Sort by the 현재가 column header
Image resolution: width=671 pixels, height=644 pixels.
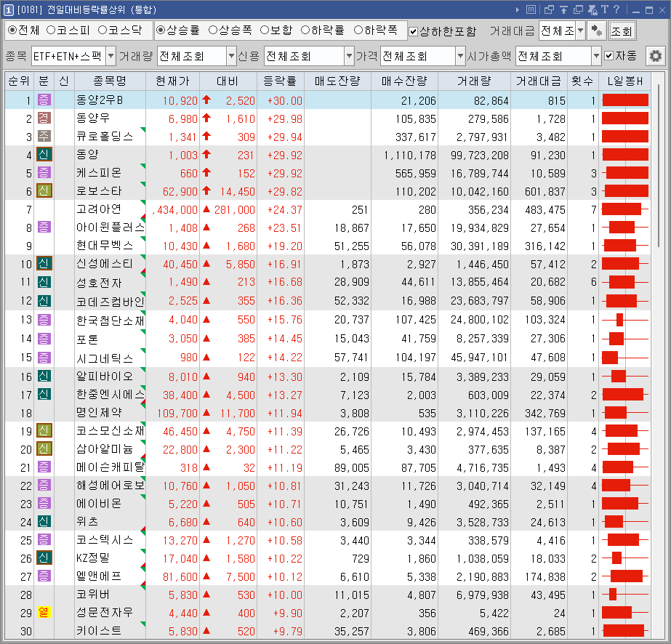click(172, 81)
